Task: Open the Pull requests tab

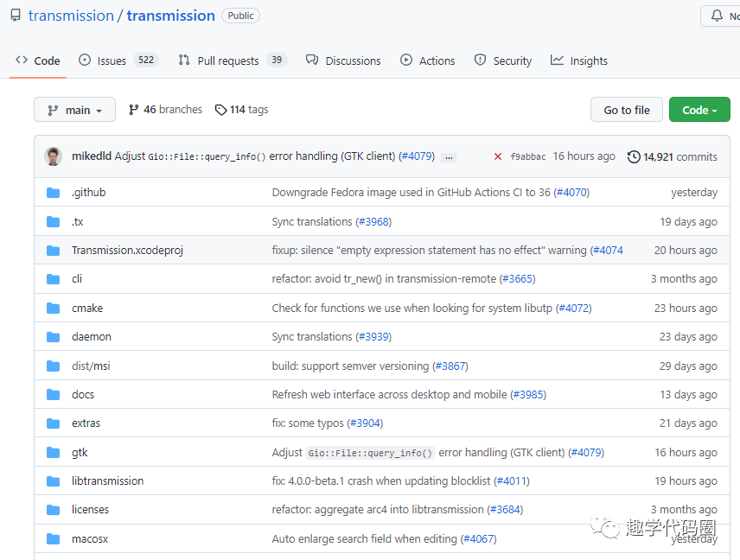Action: [227, 60]
